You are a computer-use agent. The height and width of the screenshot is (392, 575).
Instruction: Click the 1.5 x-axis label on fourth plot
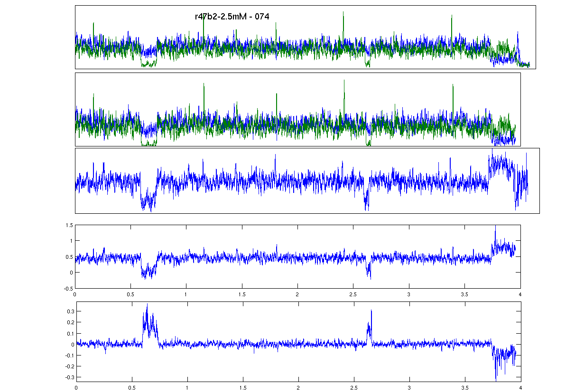coord(242,294)
